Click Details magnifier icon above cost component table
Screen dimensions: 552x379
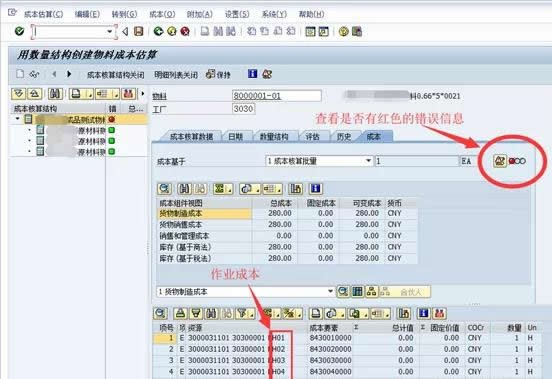click(164, 189)
